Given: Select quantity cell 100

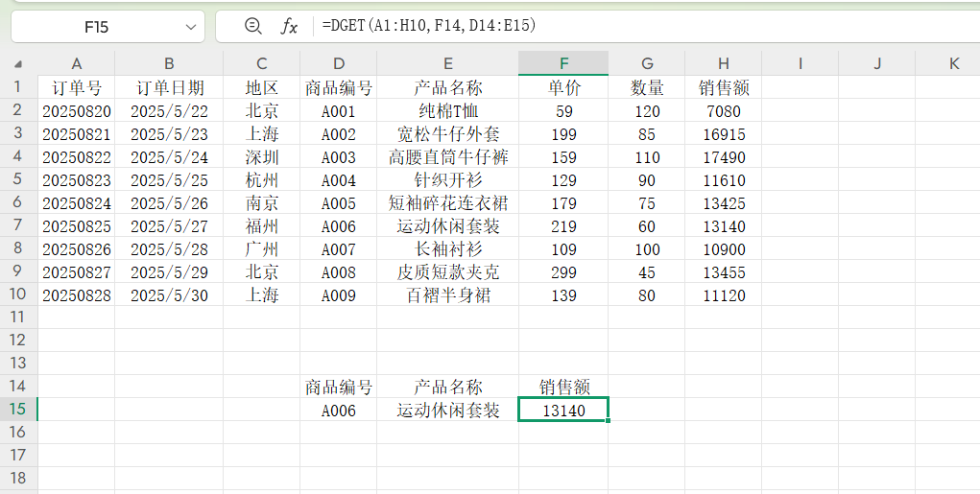Looking at the screenshot, I should click(x=647, y=249).
